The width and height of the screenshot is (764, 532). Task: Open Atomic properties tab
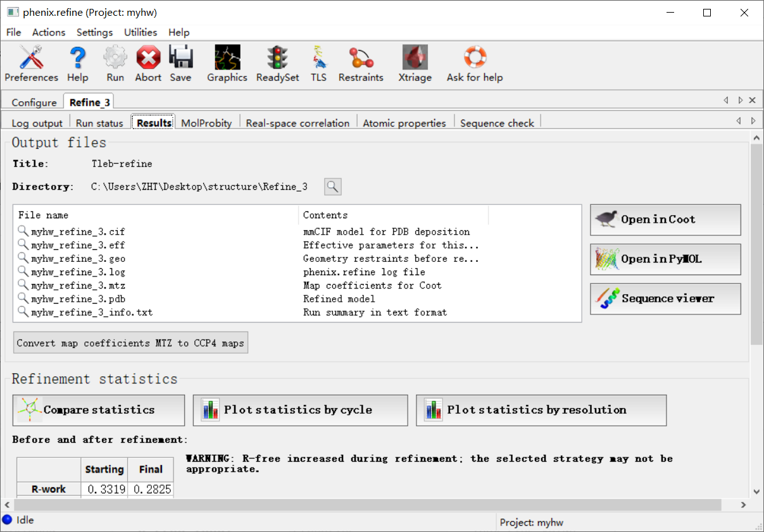pyautogui.click(x=404, y=123)
